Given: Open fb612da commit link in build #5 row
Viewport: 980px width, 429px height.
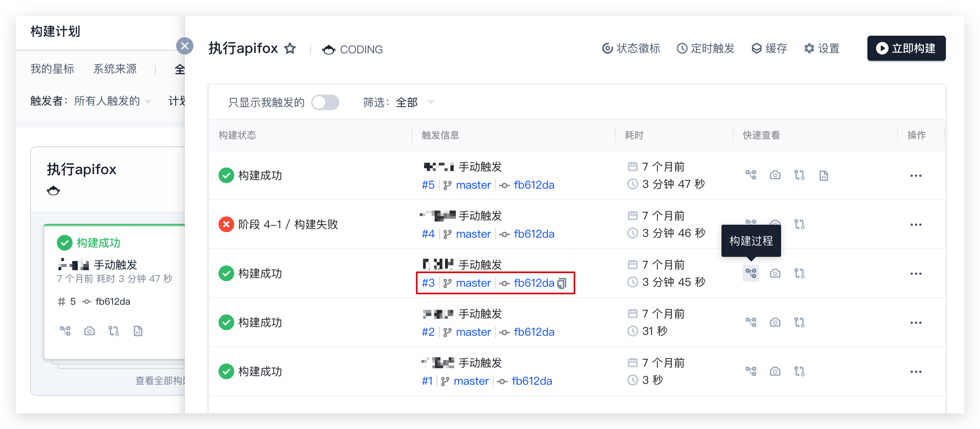Looking at the screenshot, I should (x=534, y=185).
